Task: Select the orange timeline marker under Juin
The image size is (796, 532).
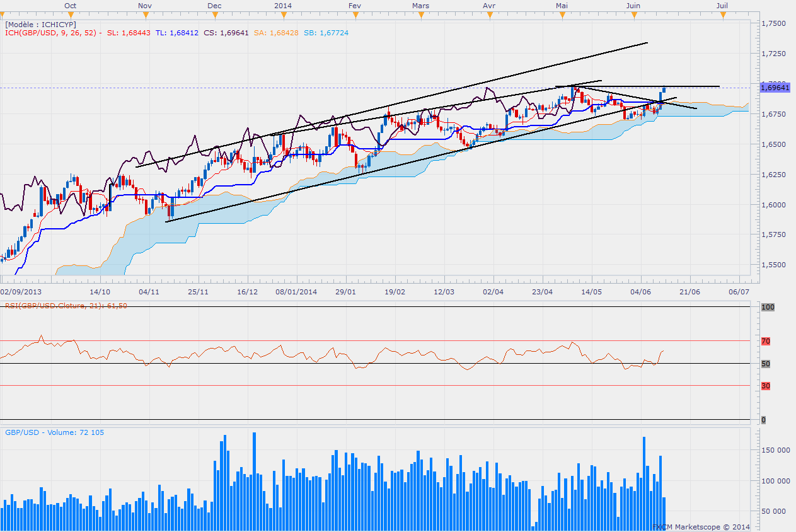Action: [x=633, y=14]
